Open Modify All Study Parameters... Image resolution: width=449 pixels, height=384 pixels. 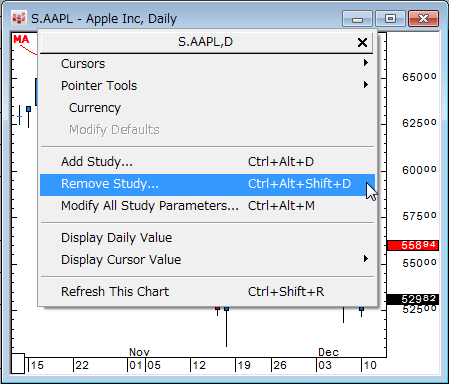tap(207, 206)
